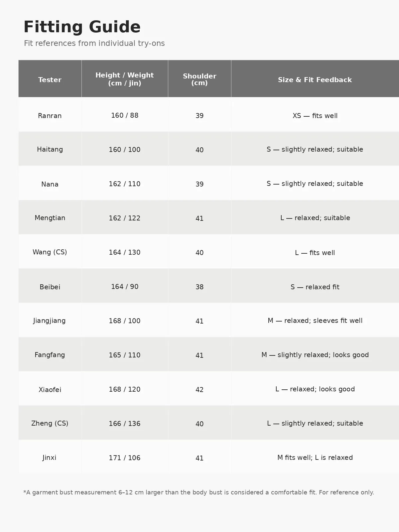399x532 pixels.
Task: Select the Ranran tester name
Action: click(x=50, y=116)
